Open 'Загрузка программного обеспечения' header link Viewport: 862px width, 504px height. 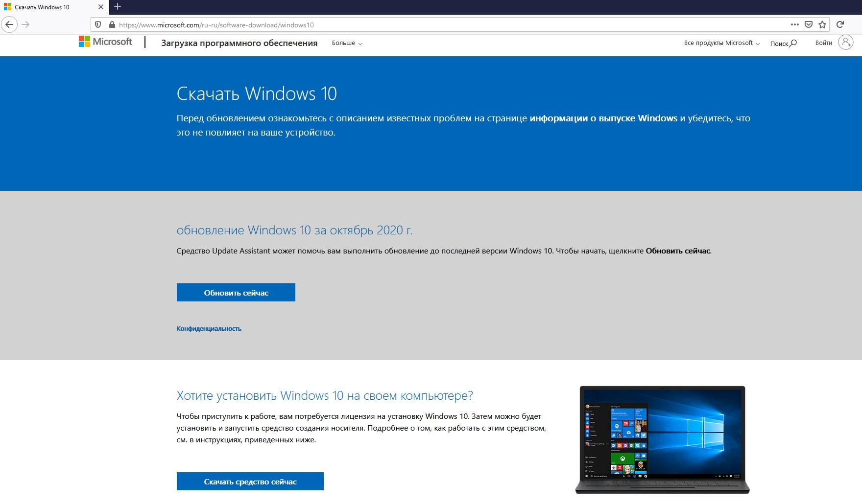click(x=239, y=43)
